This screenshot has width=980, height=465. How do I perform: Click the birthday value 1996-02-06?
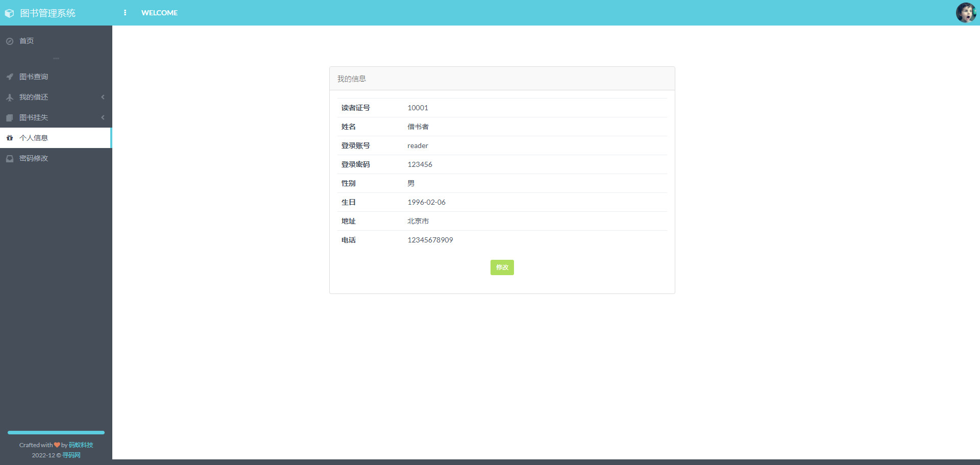tap(426, 202)
